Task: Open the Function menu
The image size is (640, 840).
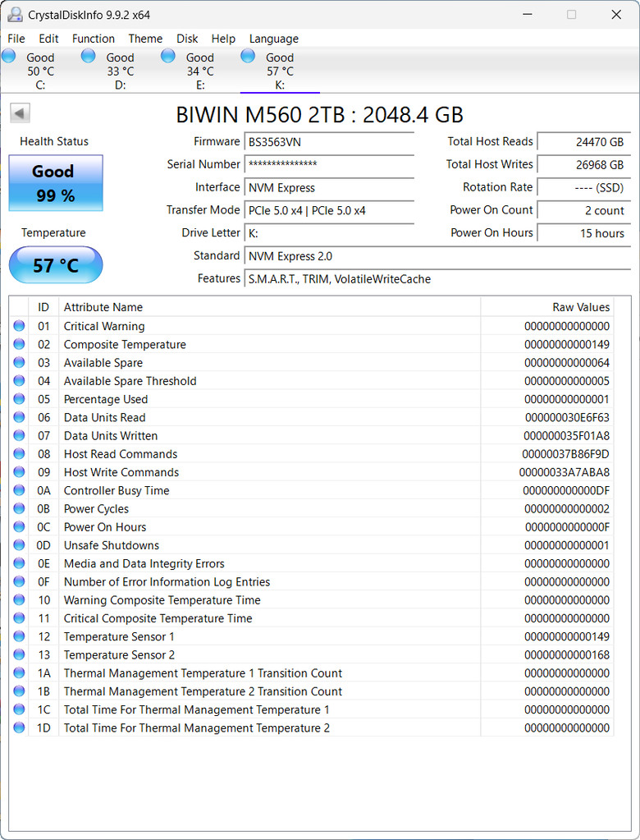Action: click(x=94, y=39)
